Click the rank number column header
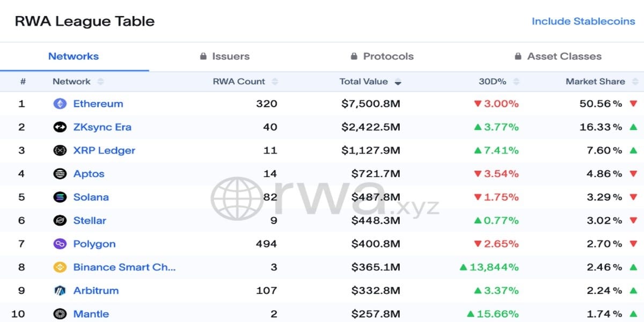 tap(23, 82)
